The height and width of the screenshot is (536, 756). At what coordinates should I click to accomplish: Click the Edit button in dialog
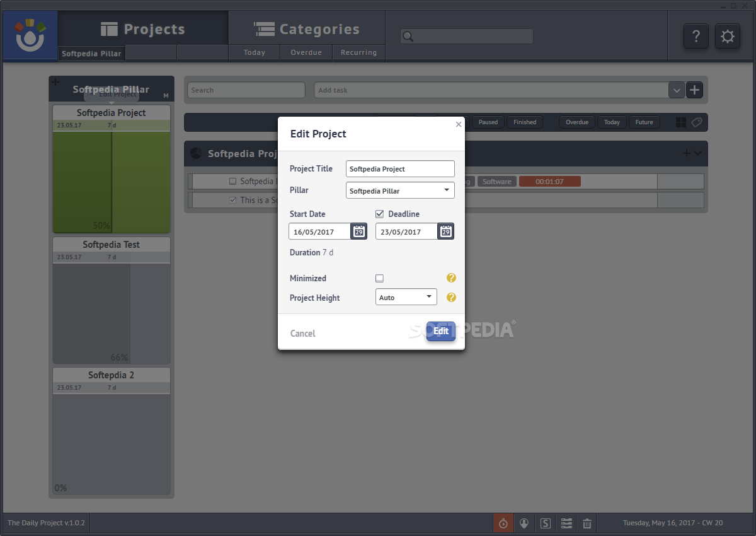(x=441, y=331)
